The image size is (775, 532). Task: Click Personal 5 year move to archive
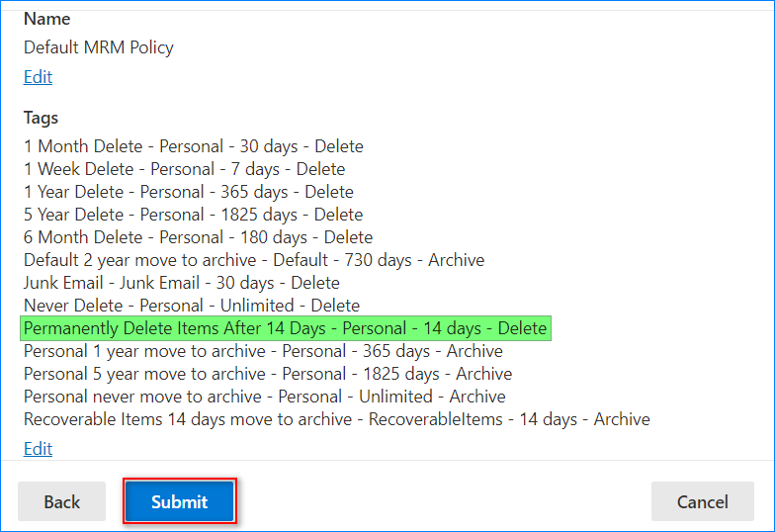(268, 374)
